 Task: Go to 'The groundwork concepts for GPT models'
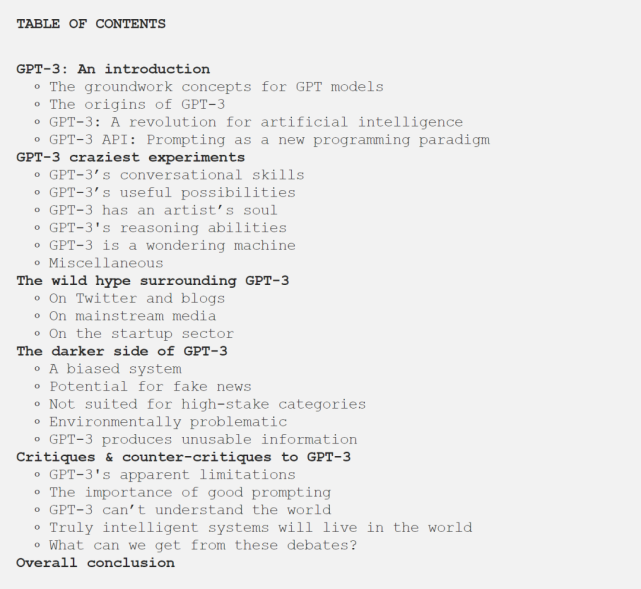point(216,87)
